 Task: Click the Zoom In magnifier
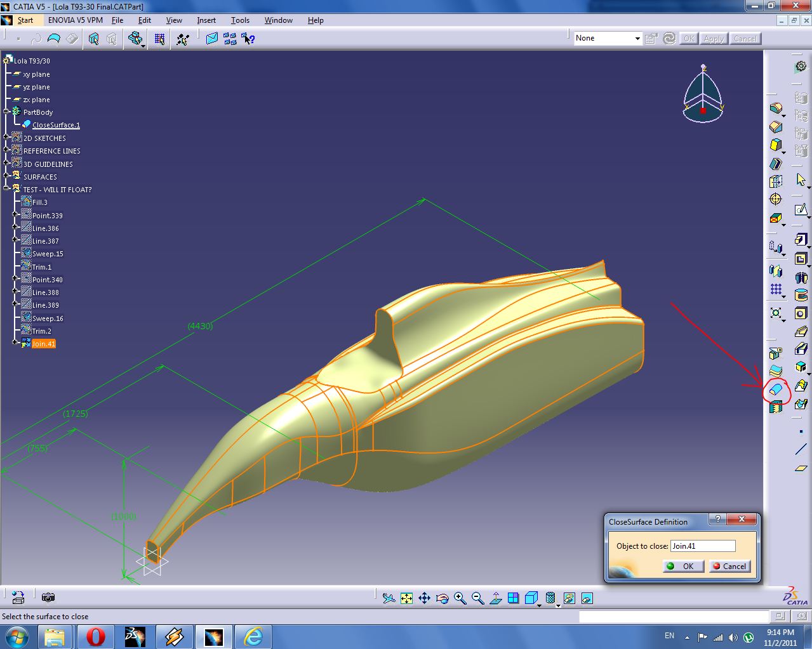(x=460, y=598)
